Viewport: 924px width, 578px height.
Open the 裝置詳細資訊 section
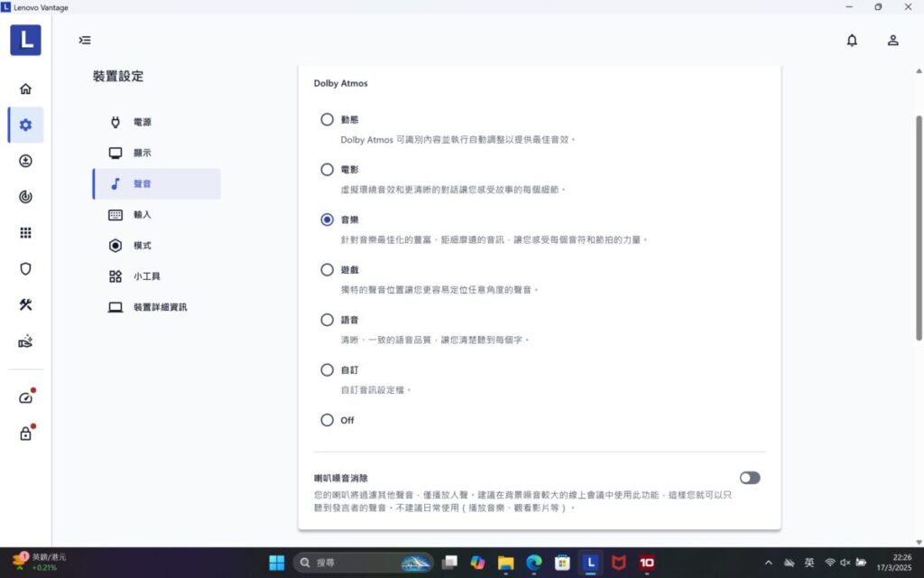coord(156,307)
